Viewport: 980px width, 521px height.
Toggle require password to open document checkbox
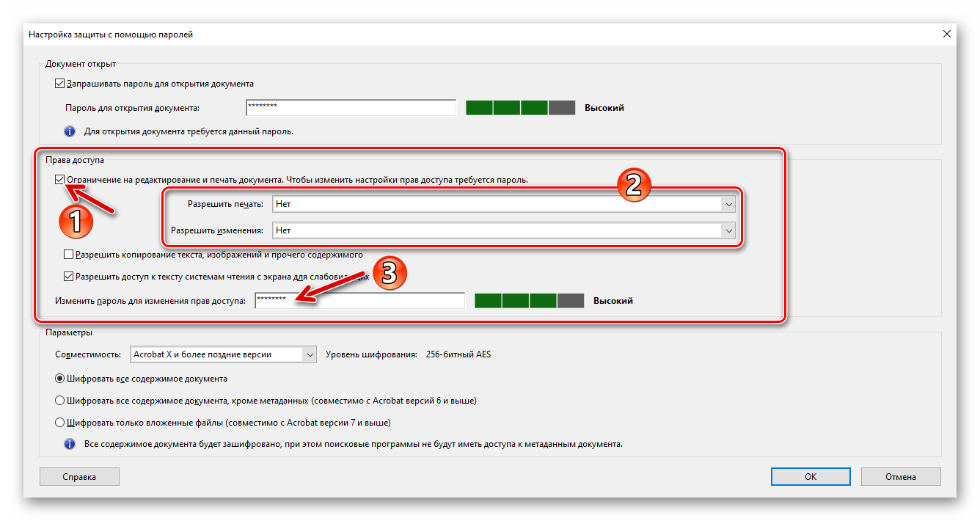tap(60, 84)
